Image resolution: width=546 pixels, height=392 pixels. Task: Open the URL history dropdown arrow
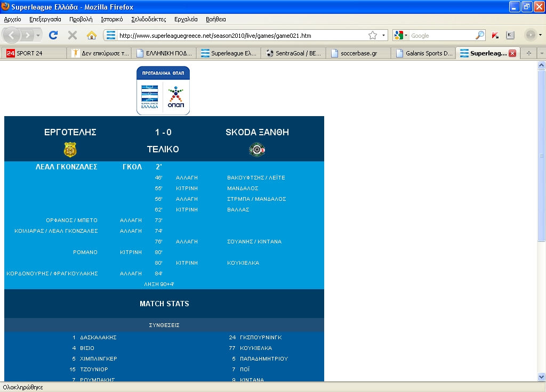tap(384, 36)
